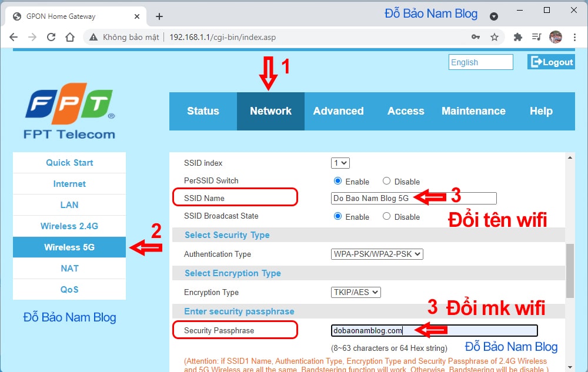
Task: Open the Internet settings page
Action: click(69, 184)
